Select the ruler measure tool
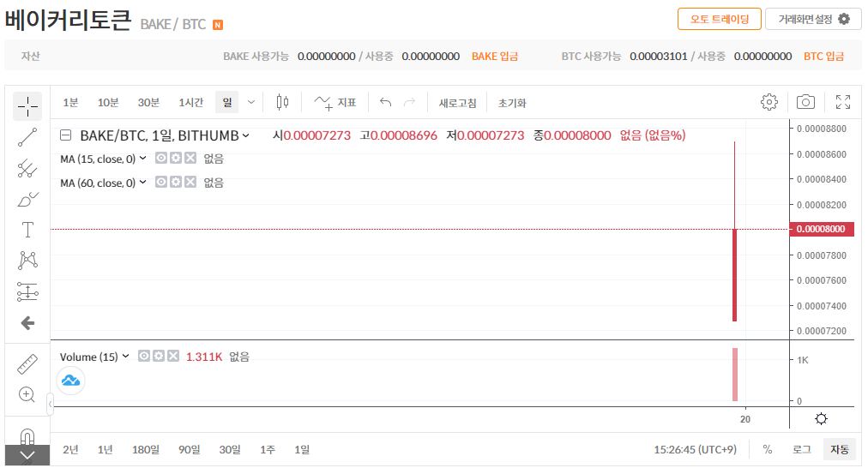The image size is (868, 474). (27, 364)
